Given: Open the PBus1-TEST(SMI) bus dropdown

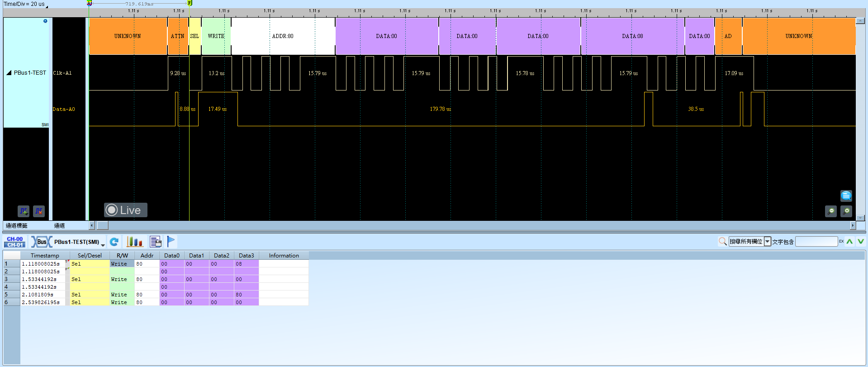Looking at the screenshot, I should coord(103,244).
